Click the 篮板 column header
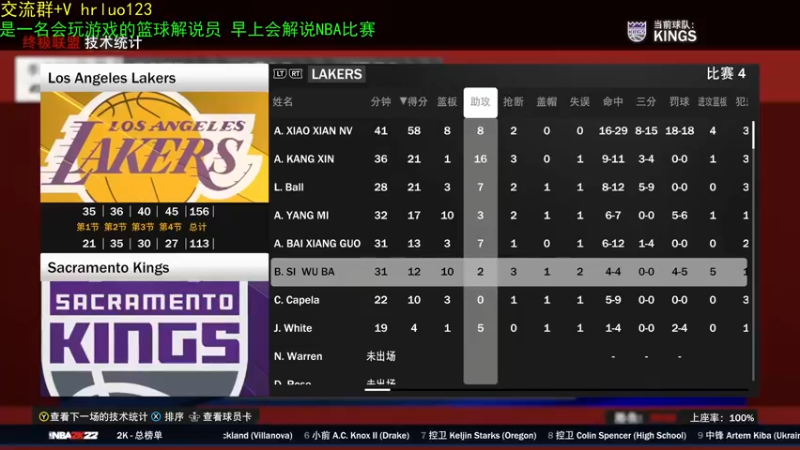 pos(447,102)
